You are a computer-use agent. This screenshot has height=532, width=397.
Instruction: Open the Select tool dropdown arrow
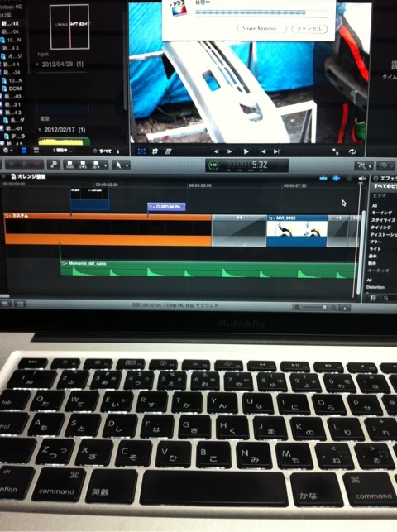[x=127, y=165]
